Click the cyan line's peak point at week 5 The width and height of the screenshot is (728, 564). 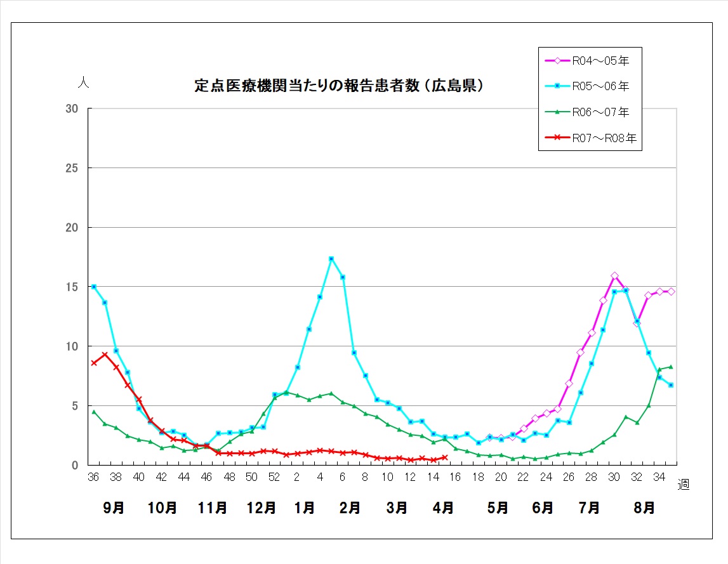331,259
